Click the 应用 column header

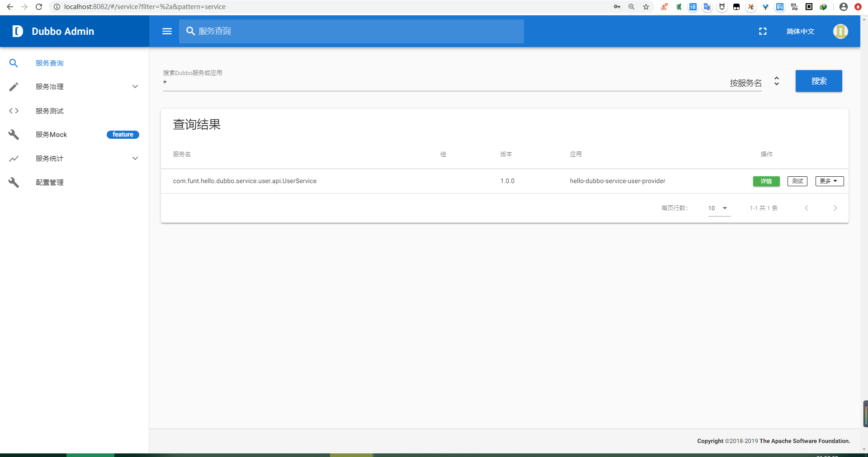tap(576, 154)
